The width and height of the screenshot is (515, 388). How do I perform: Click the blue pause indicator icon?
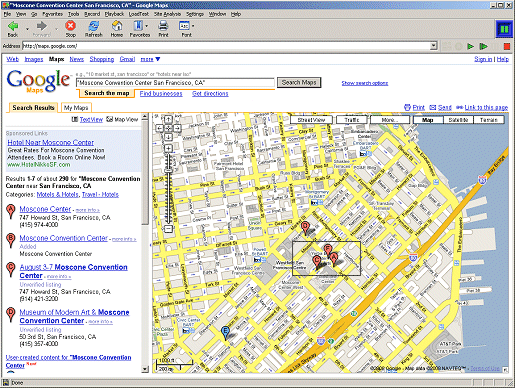tap(504, 29)
